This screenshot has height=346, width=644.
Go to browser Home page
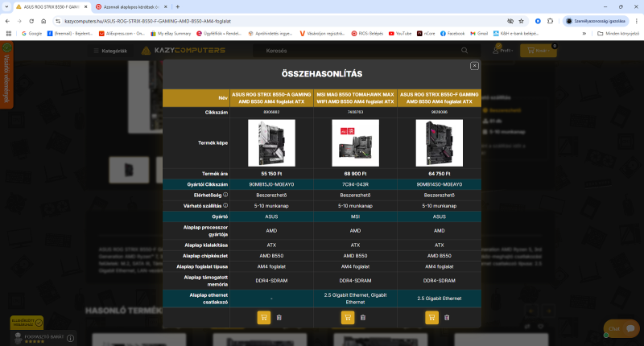coord(43,21)
